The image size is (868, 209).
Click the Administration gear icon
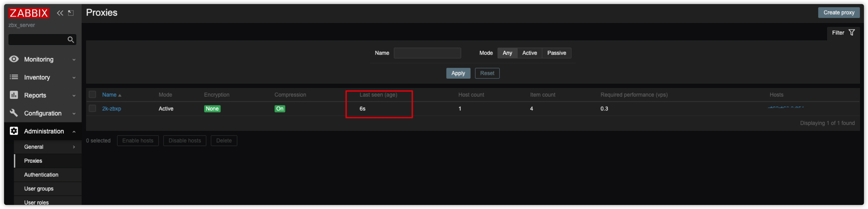14,131
